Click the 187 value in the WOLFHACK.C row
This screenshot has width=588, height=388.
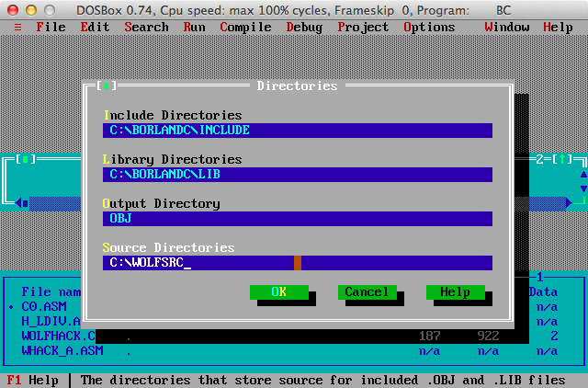[429, 336]
